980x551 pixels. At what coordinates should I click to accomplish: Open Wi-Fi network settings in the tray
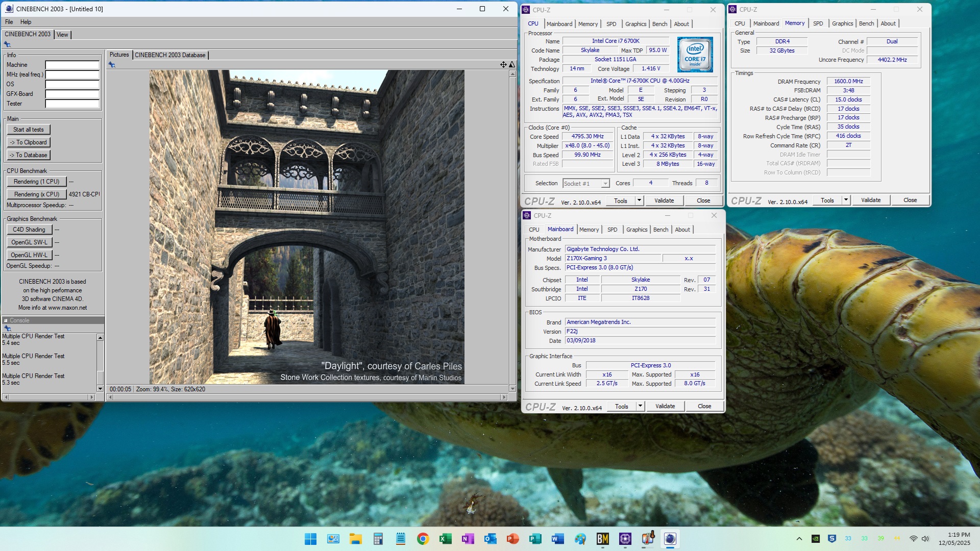[x=914, y=539]
